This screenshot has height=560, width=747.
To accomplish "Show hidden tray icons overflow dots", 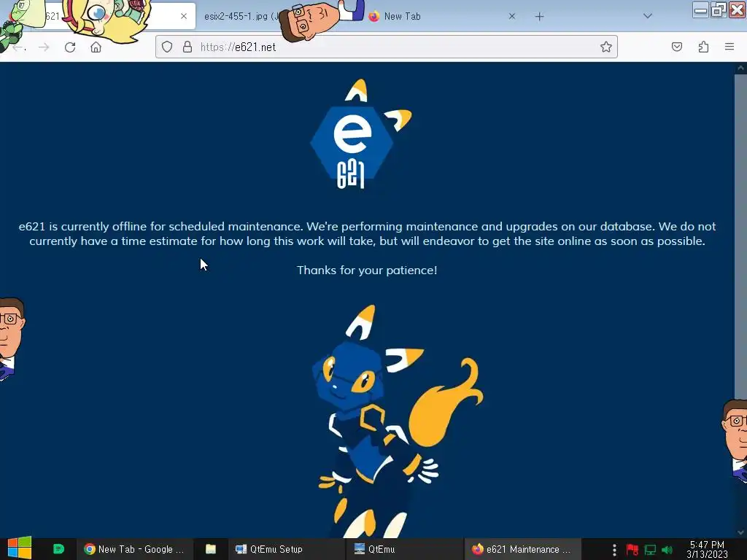I will [614, 550].
